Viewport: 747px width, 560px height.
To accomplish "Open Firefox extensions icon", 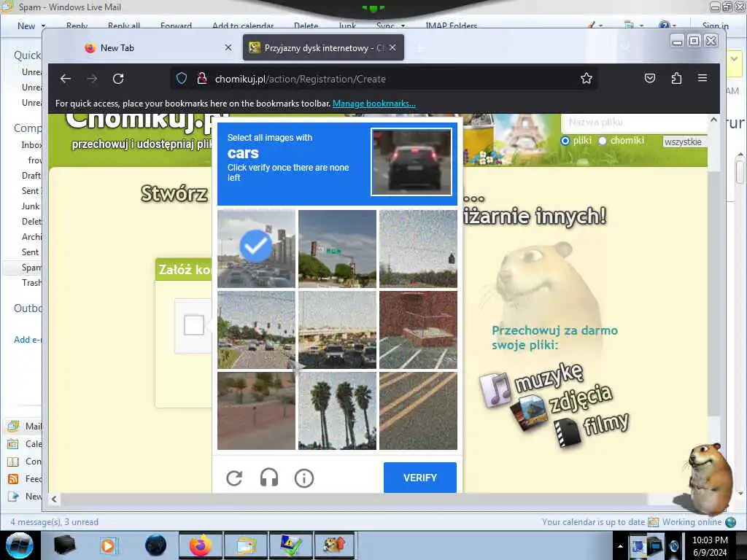I will click(676, 79).
